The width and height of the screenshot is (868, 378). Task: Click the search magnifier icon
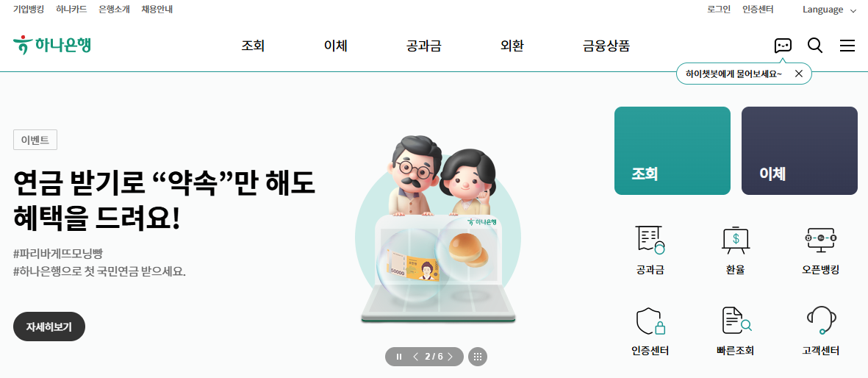click(815, 46)
